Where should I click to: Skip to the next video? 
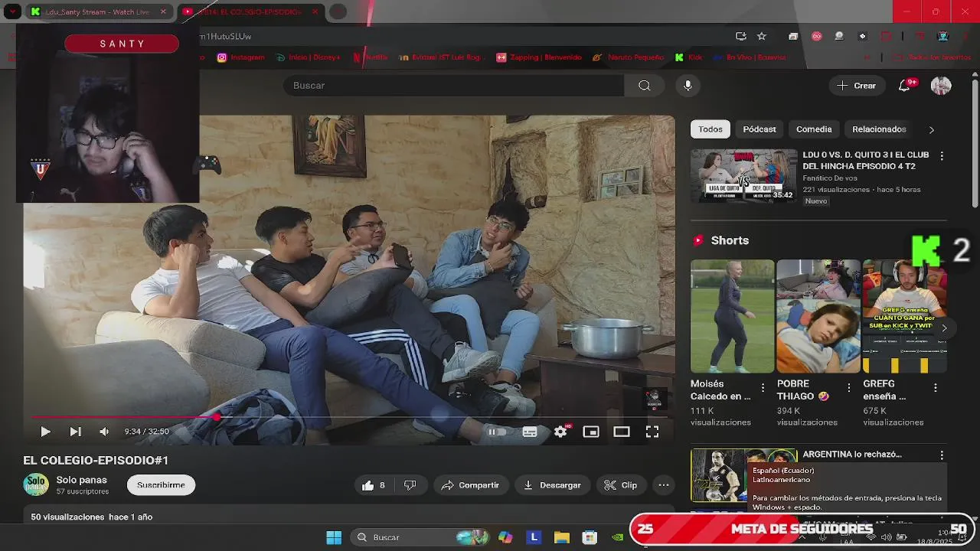[75, 432]
